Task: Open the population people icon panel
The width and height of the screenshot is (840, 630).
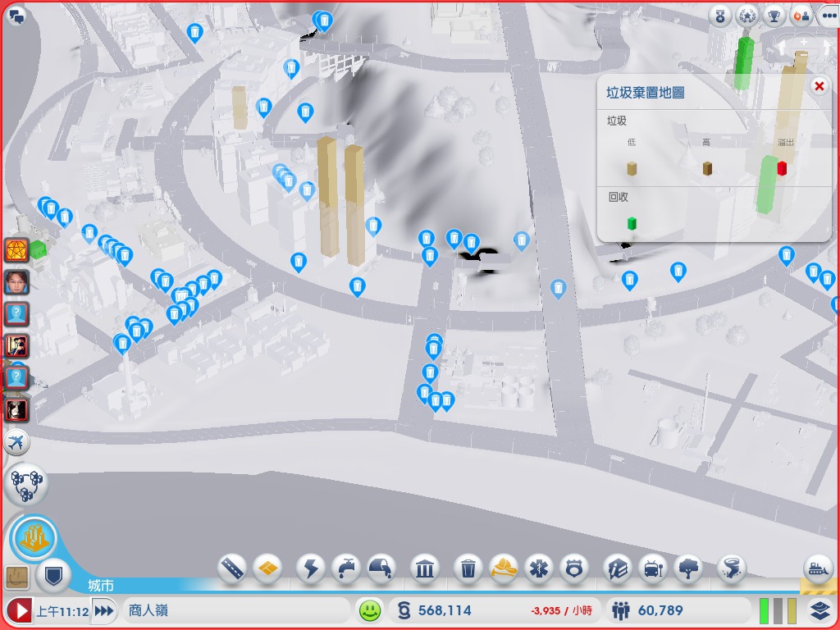Action: click(620, 610)
